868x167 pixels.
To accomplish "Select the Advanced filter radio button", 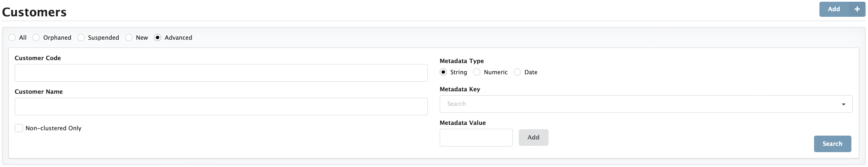I will coord(158,38).
